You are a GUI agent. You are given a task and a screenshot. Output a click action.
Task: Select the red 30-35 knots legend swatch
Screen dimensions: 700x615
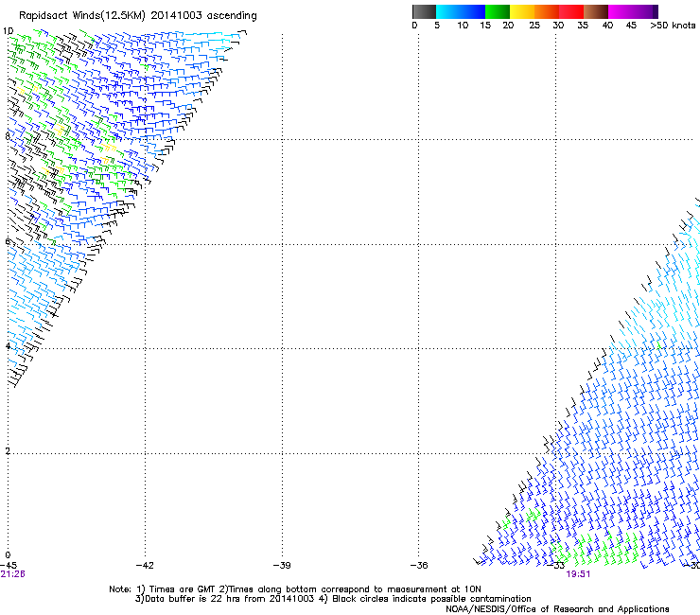571,11
